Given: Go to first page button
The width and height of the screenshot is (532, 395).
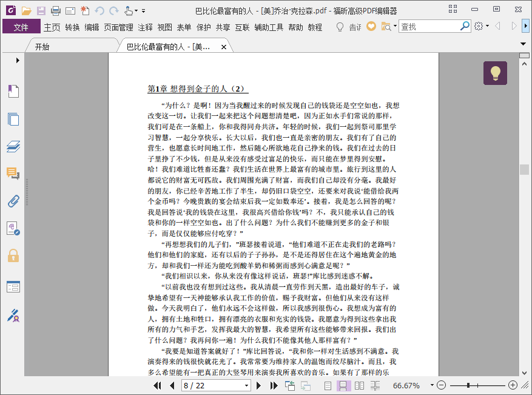Looking at the screenshot, I should [x=157, y=385].
